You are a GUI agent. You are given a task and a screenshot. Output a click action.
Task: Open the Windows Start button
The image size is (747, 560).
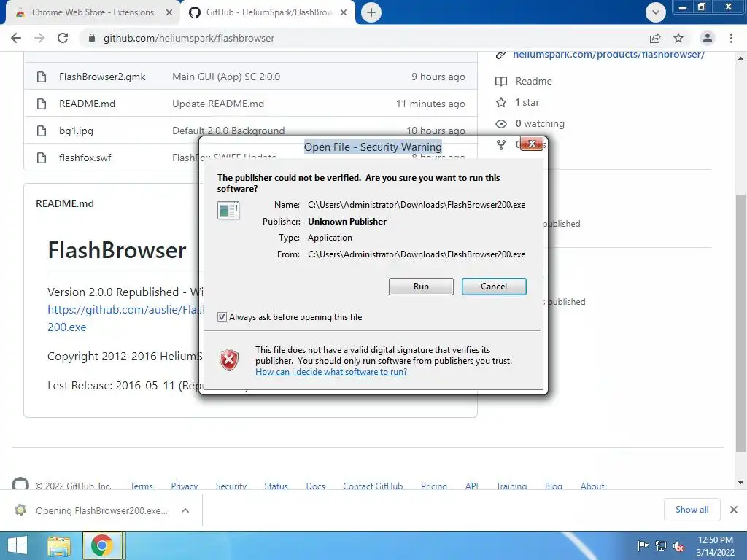coord(18,545)
